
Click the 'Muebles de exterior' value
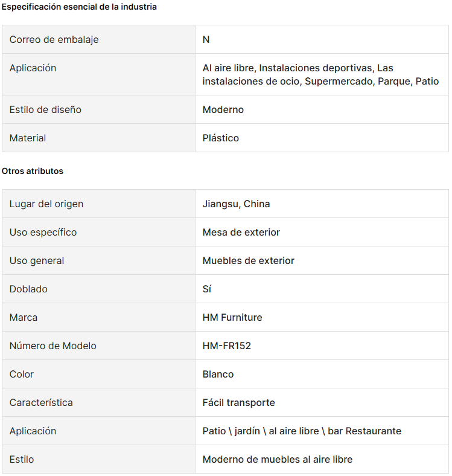[249, 260]
